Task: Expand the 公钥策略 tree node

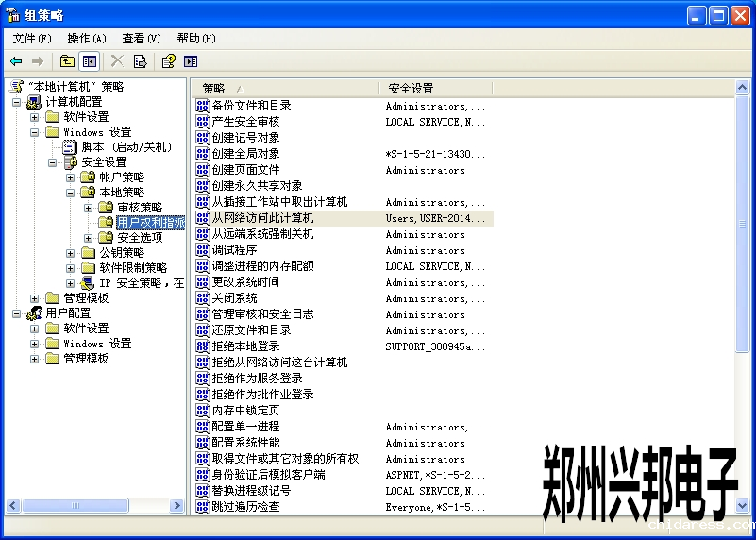Action: tap(71, 253)
